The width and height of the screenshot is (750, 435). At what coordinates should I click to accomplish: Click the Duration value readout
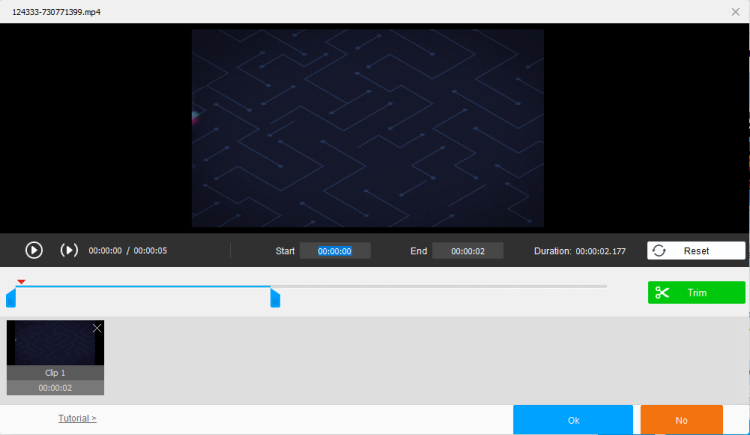coord(604,251)
